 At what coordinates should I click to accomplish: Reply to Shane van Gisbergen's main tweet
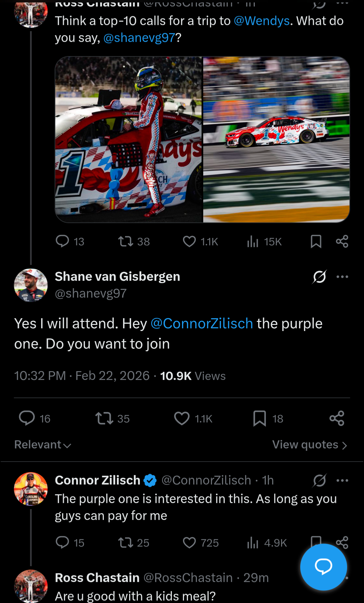27,418
